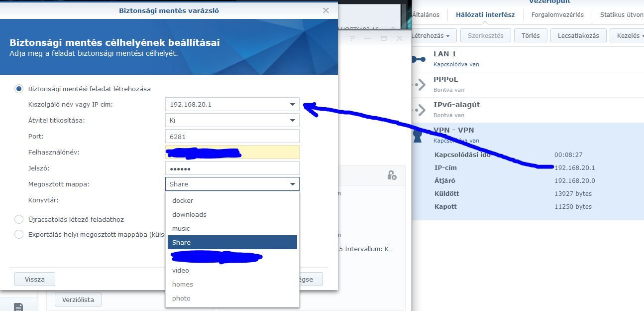This screenshot has height=311, width=644.
Task: Click the Lecsatlakozás button
Action: pos(578,35)
